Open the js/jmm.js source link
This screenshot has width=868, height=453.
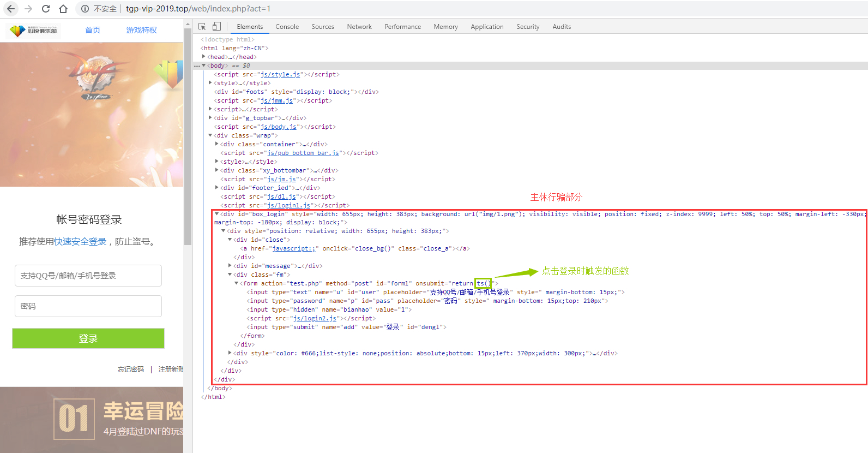[277, 100]
